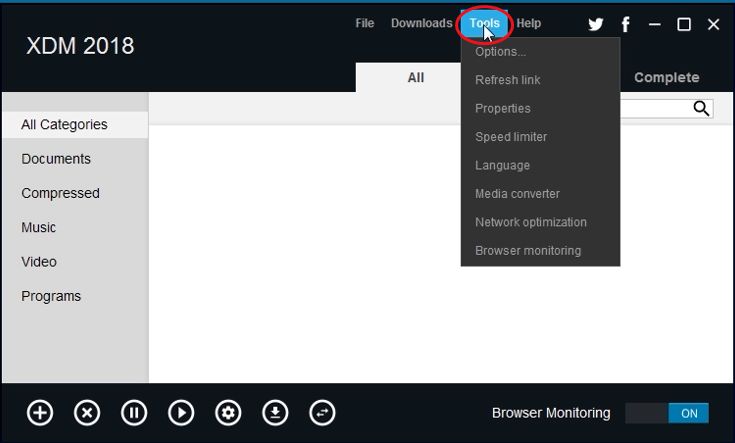Select Refresh link in the Tools menu
The width and height of the screenshot is (735, 443).
coord(540,80)
